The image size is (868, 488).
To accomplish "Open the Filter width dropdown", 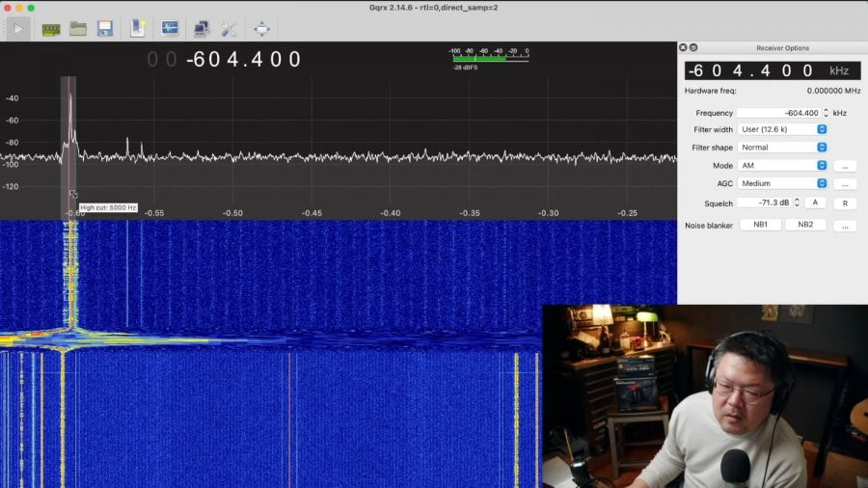I will (x=782, y=129).
